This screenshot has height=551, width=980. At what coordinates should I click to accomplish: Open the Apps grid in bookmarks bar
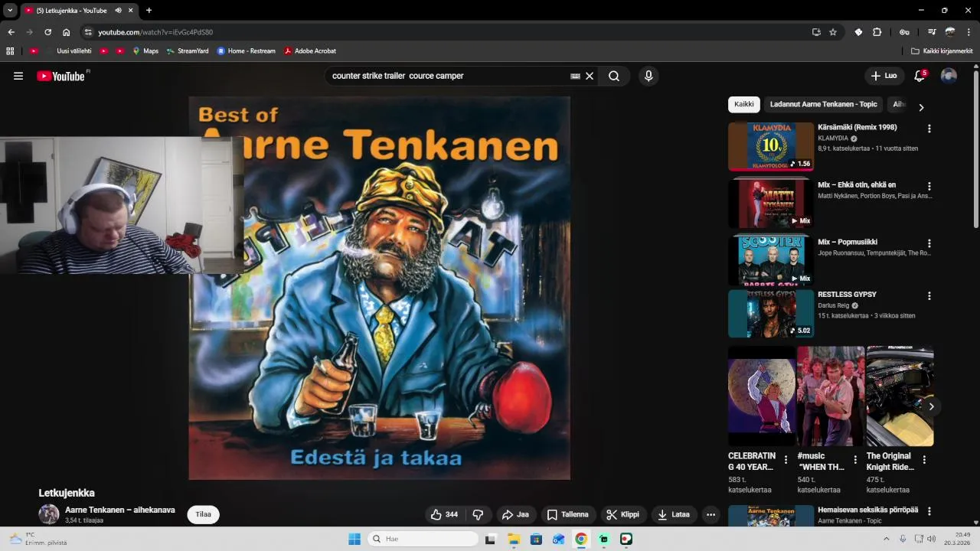pyautogui.click(x=10, y=51)
